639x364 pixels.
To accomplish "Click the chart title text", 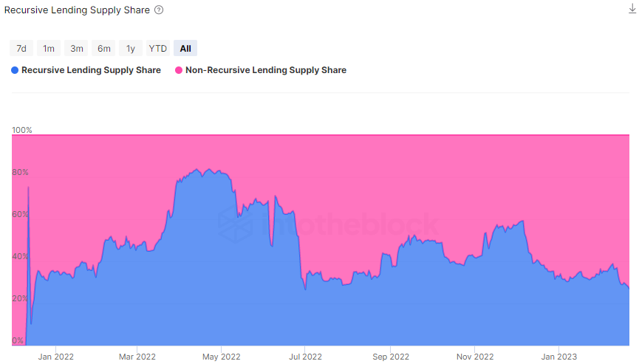I will 77,10.
